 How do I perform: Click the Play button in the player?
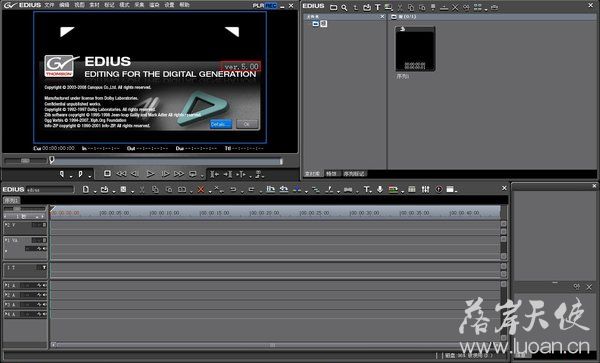coord(150,174)
